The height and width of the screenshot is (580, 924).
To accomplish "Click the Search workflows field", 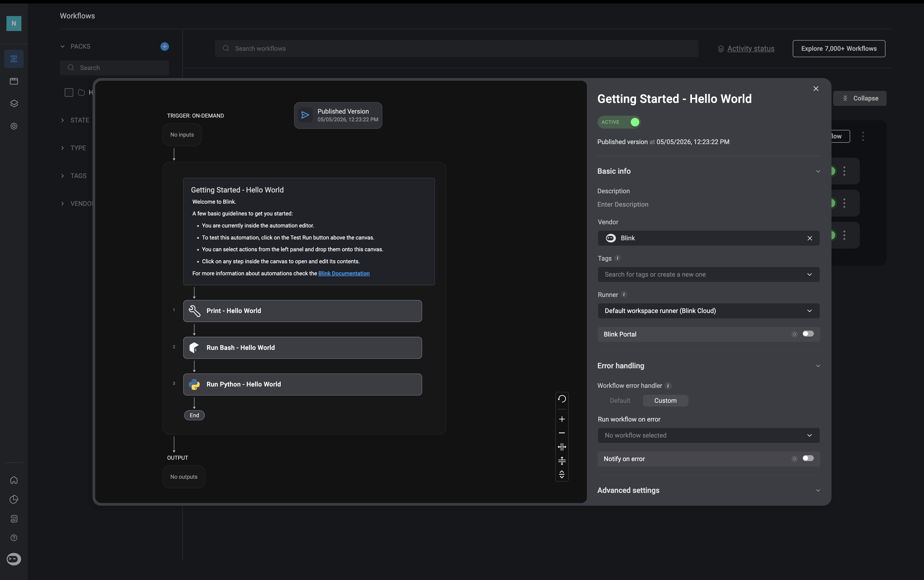I will tap(457, 49).
